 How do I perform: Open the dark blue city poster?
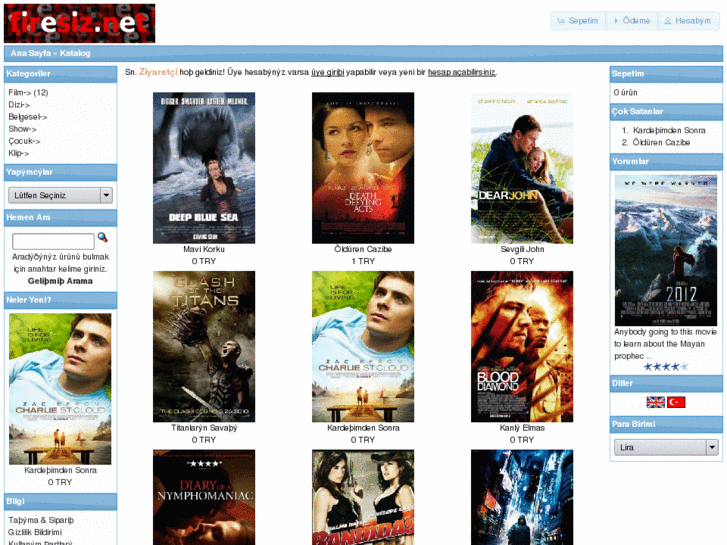[x=522, y=497]
